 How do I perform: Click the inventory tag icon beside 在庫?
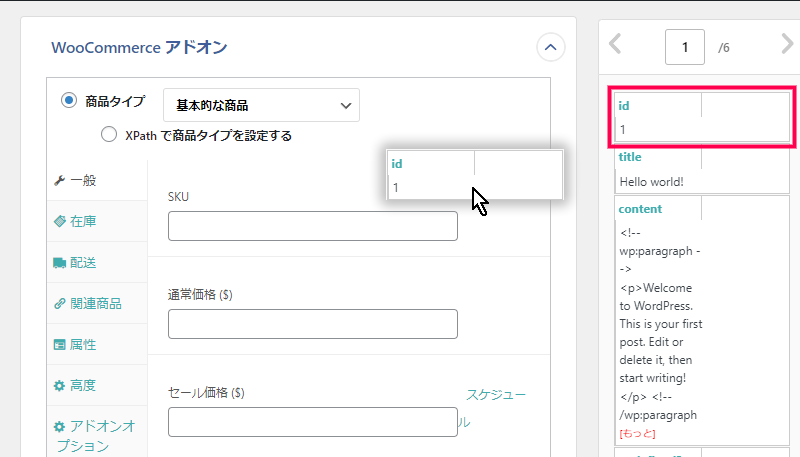point(60,221)
